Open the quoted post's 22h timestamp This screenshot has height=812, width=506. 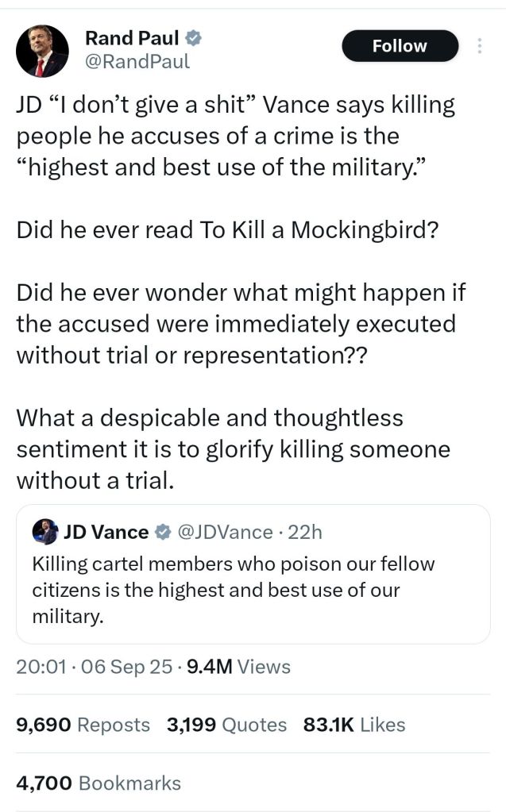coord(306,532)
